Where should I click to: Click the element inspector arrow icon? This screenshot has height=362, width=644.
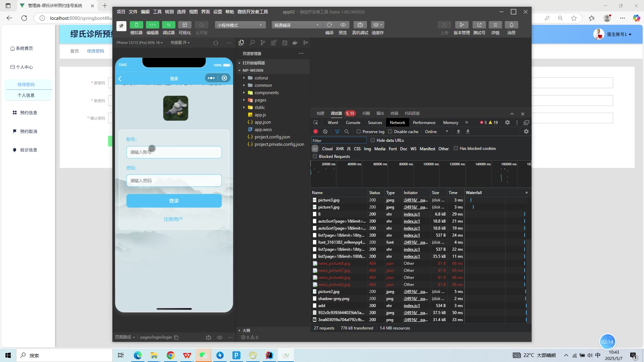click(x=316, y=123)
